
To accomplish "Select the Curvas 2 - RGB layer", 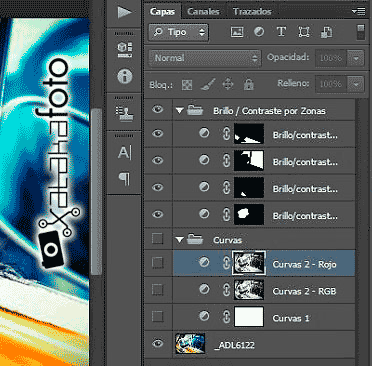I will pyautogui.click(x=264, y=290).
